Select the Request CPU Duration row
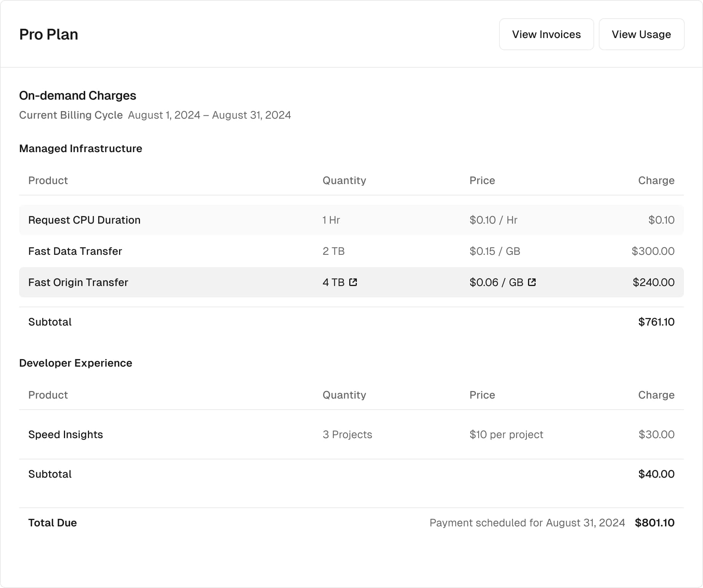The height and width of the screenshot is (588, 703). point(84,220)
